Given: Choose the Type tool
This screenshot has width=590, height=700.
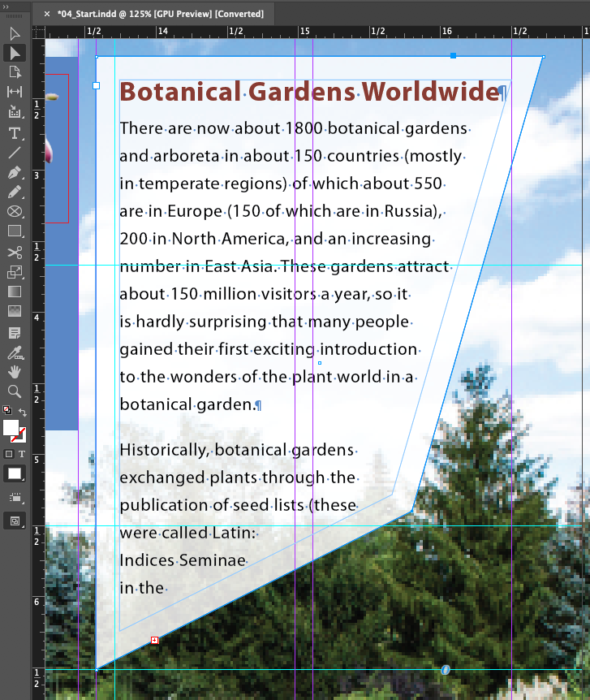Looking at the screenshot, I should coord(15,133).
